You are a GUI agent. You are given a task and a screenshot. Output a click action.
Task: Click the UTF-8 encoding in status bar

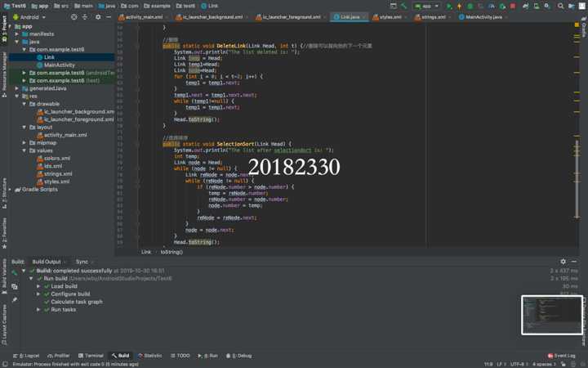[x=517, y=364]
